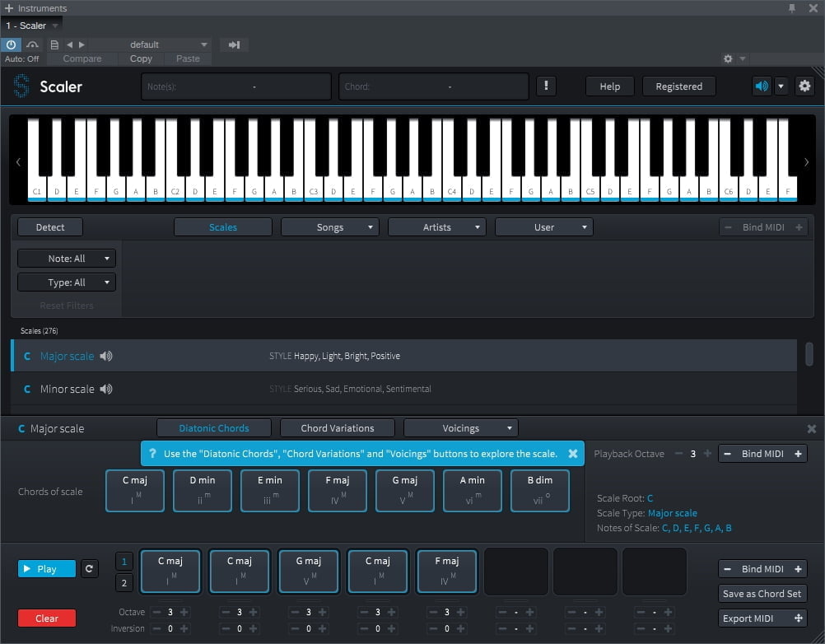Click the hint question mark icon
The image size is (825, 644).
click(152, 453)
